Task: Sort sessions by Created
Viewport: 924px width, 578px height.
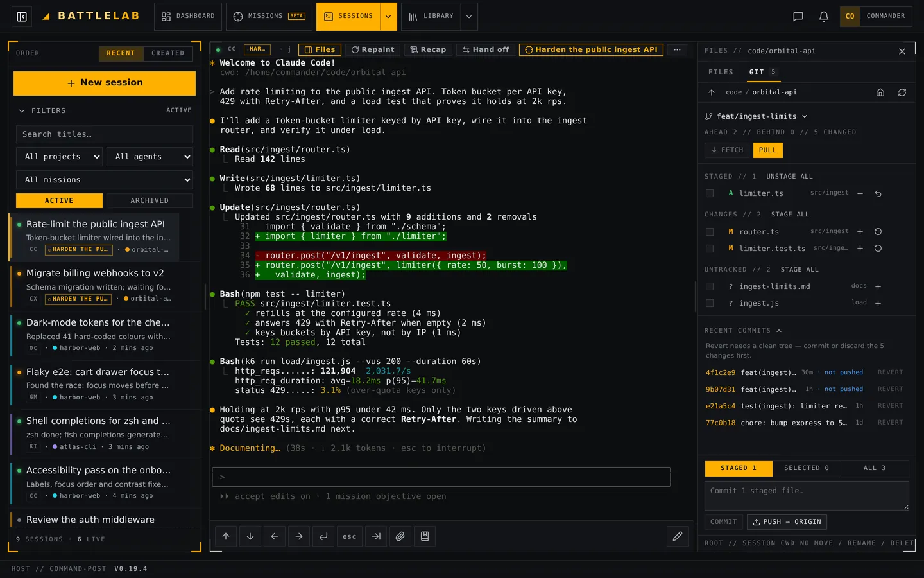Action: [168, 53]
